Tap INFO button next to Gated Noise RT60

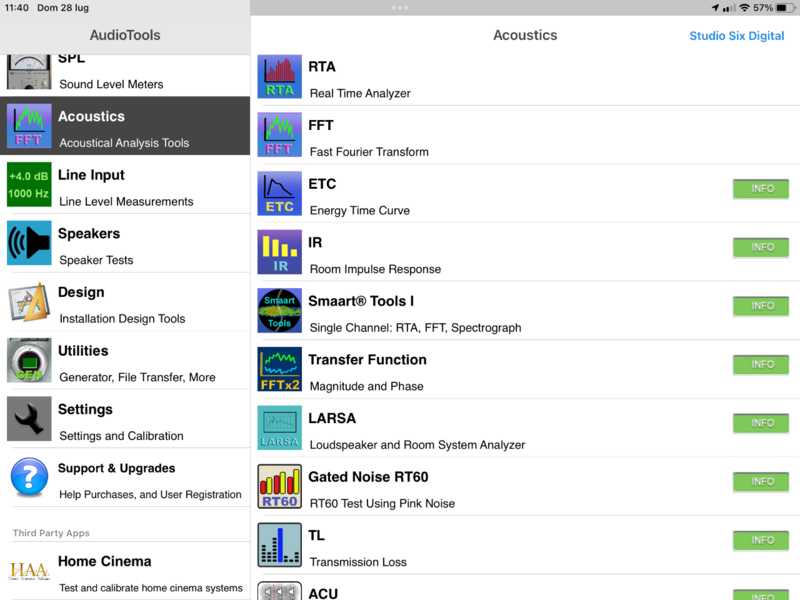coord(761,481)
